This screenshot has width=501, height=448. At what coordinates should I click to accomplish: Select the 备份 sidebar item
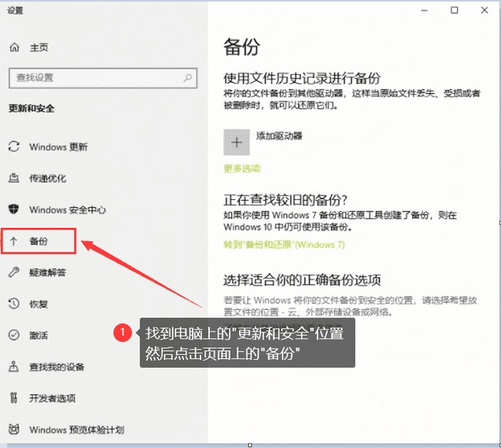tap(39, 241)
